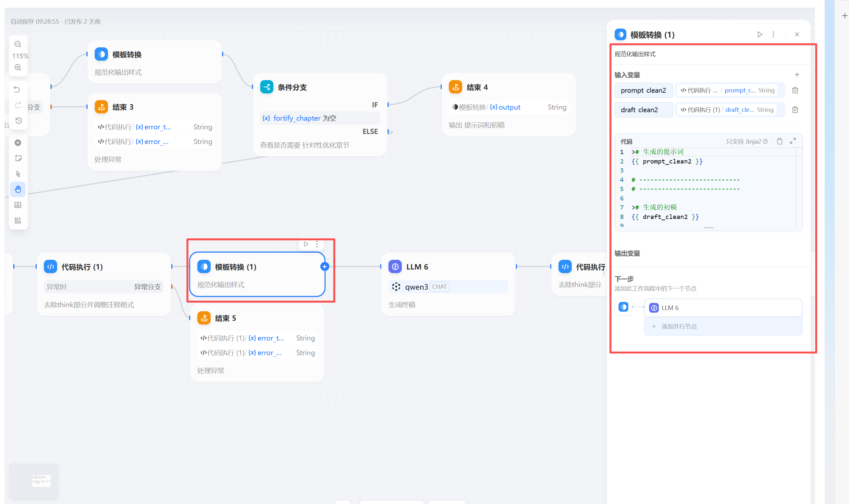Click the prompt_clean2 variable name field
The image size is (849, 504).
[643, 90]
